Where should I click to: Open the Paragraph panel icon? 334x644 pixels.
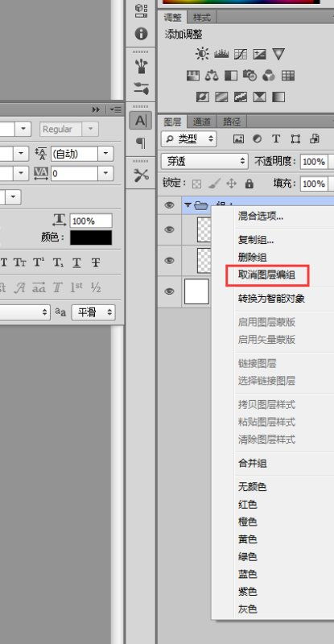(141, 143)
